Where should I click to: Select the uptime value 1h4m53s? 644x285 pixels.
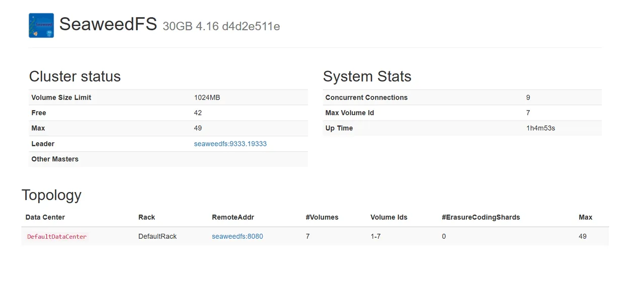pos(541,128)
